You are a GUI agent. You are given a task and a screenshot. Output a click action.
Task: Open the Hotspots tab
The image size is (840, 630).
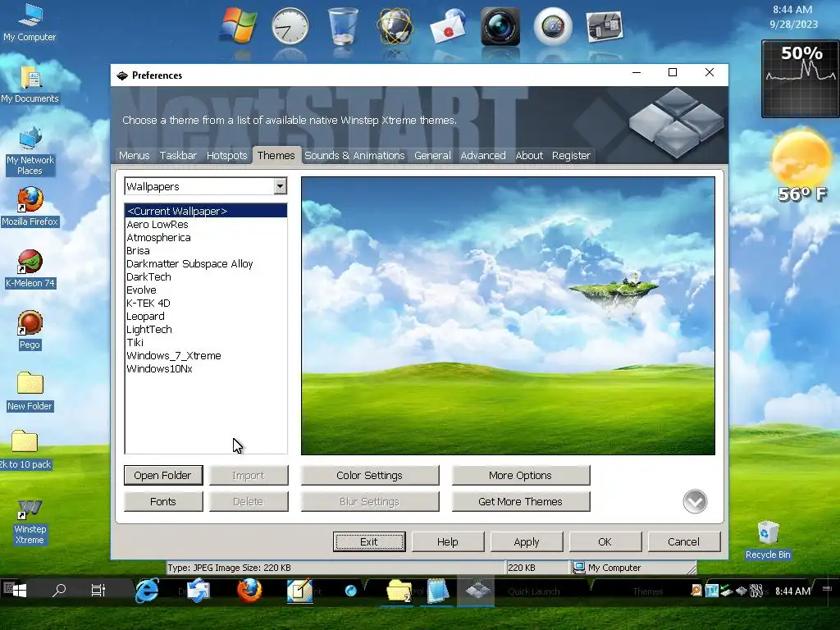coord(226,155)
